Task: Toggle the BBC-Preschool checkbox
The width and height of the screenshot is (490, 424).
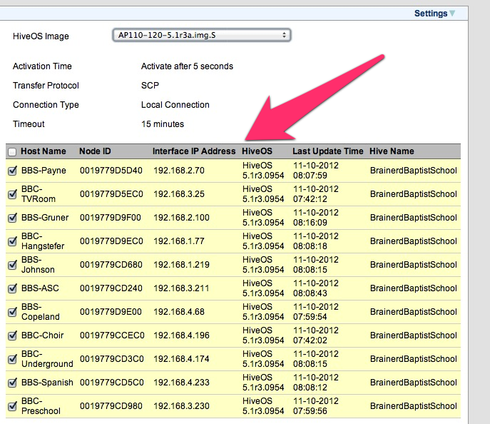Action: point(12,406)
